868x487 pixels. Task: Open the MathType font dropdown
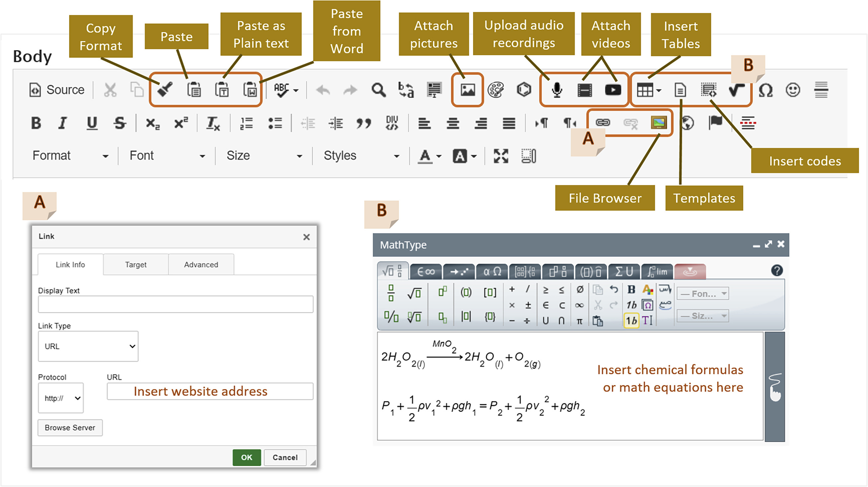point(703,294)
